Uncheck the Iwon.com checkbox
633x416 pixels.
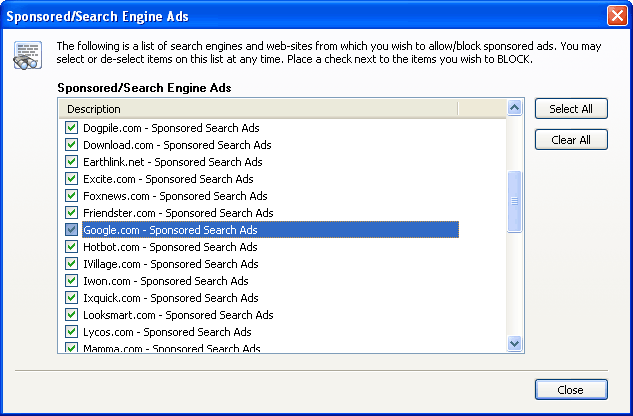71,280
